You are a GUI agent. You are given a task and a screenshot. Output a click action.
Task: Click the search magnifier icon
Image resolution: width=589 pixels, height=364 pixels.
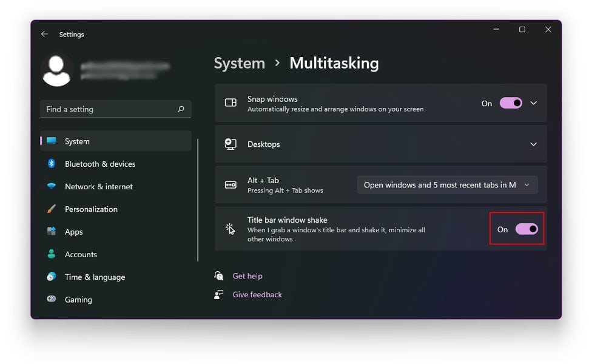[x=181, y=109]
